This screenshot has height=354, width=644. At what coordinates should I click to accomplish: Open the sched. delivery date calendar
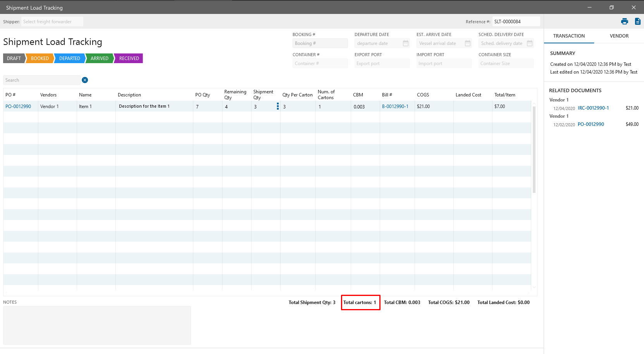529,43
